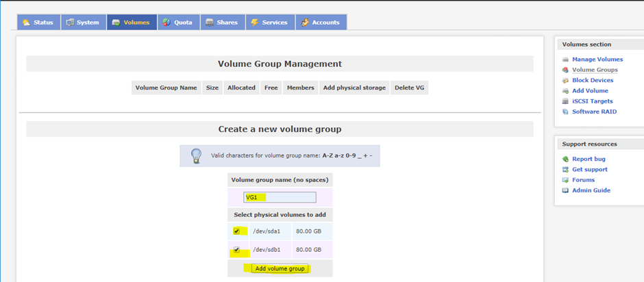Go to Block Devices
The height and width of the screenshot is (282, 644).
[x=593, y=80]
